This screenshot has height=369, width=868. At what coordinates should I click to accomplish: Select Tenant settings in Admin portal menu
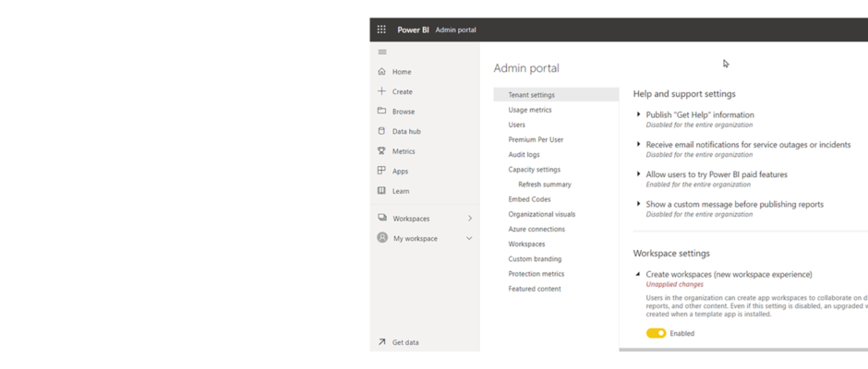(556, 95)
